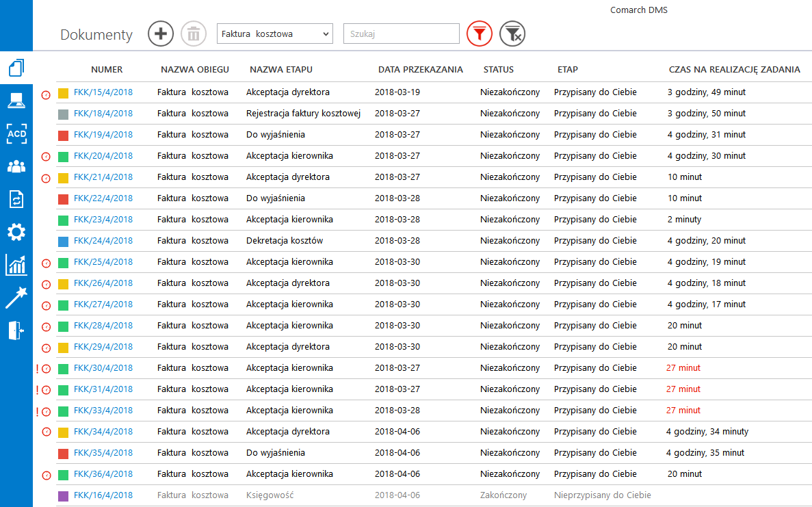Image resolution: width=812 pixels, height=507 pixels.
Task: Open document FKK/23/4/2018
Action: pos(103,220)
